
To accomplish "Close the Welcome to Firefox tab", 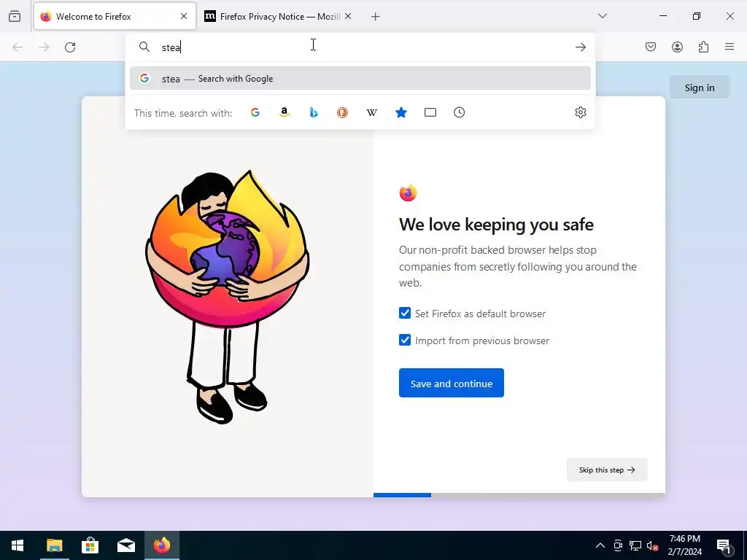I will coord(184,16).
